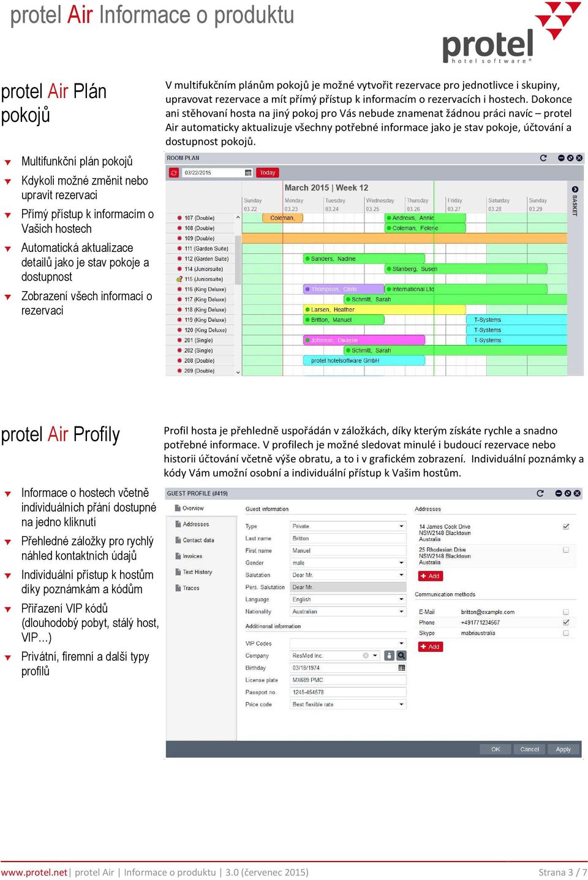Click the OK button in Guest Profile
This screenshot has width=588, height=880.
[496, 749]
